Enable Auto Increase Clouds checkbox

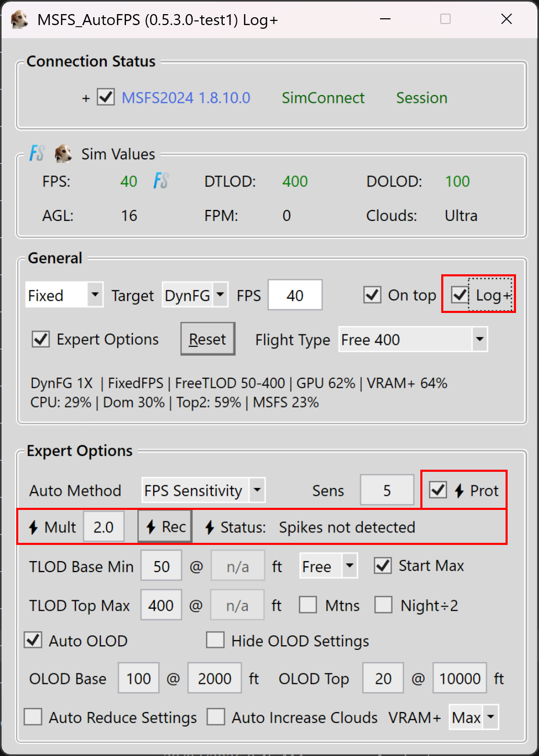click(x=216, y=717)
